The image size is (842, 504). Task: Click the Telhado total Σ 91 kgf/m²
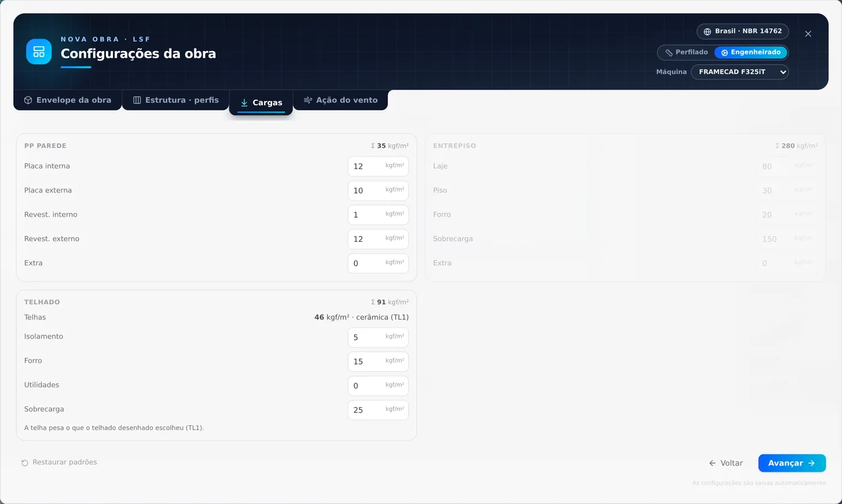[x=390, y=303]
